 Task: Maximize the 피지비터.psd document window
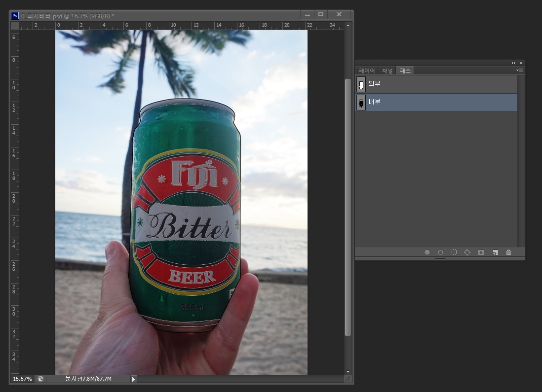(x=321, y=14)
